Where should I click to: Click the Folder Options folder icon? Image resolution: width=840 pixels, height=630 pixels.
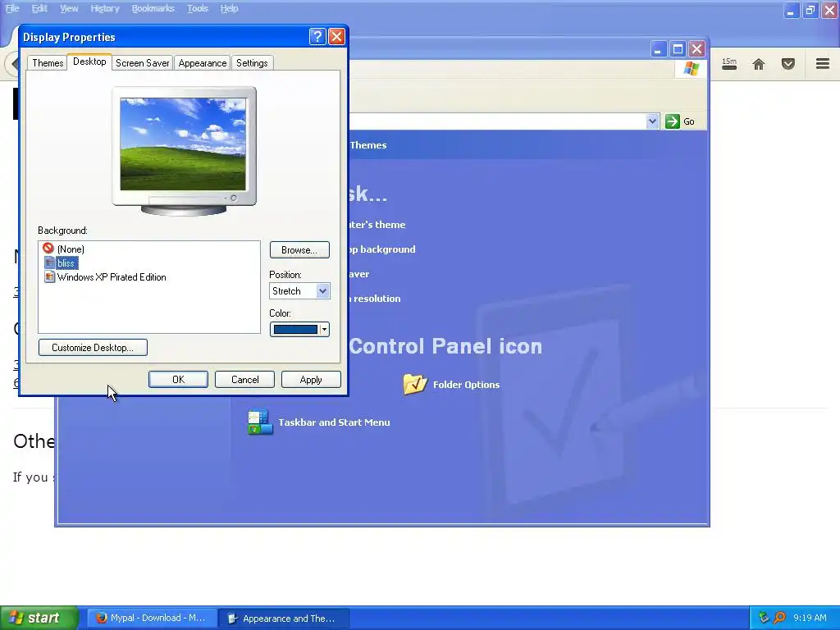[x=415, y=384]
